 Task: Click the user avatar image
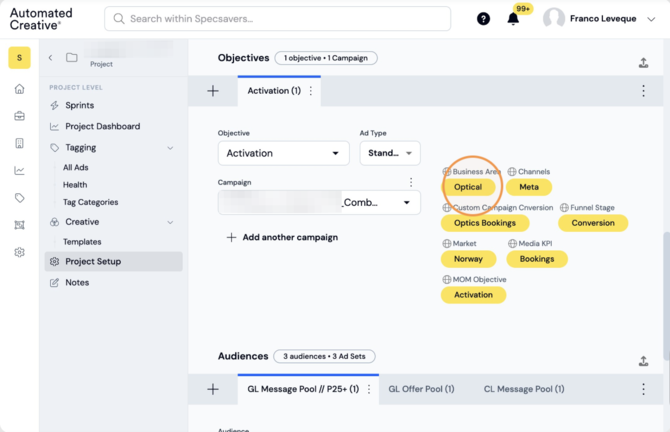point(554,19)
